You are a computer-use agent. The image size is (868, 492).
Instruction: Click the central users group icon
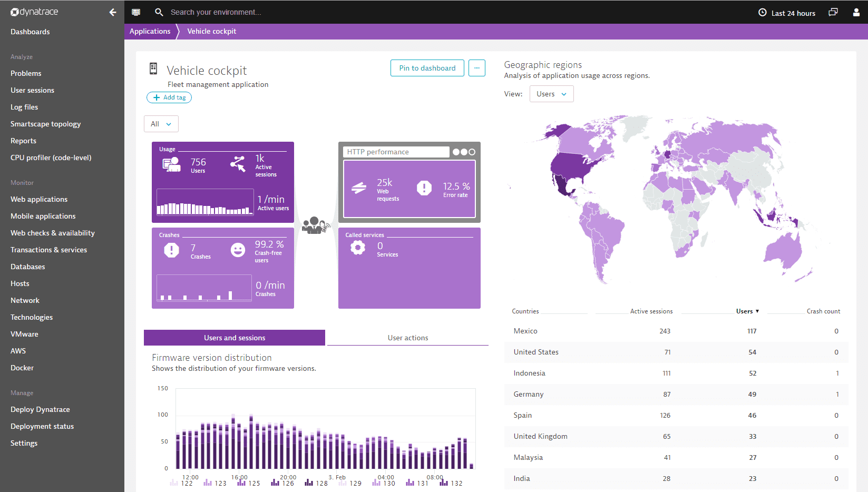pos(316,225)
